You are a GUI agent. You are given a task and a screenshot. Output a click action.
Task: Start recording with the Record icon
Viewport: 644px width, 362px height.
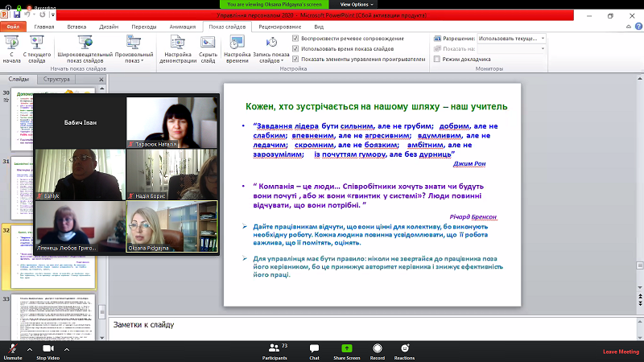377,348
